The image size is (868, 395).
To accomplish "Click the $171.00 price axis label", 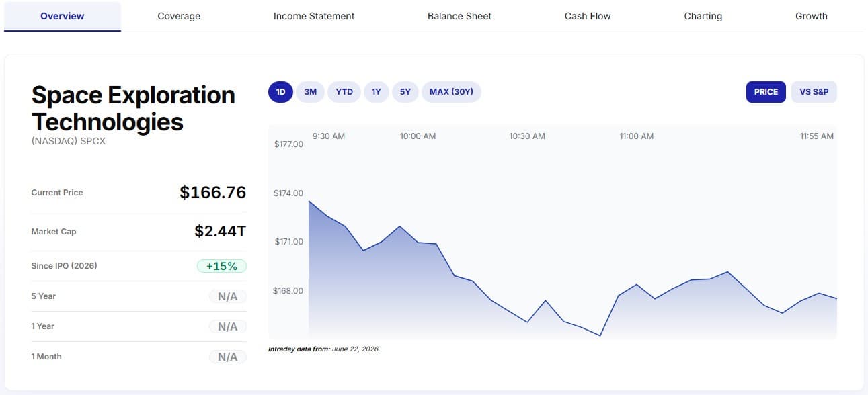I will [289, 242].
